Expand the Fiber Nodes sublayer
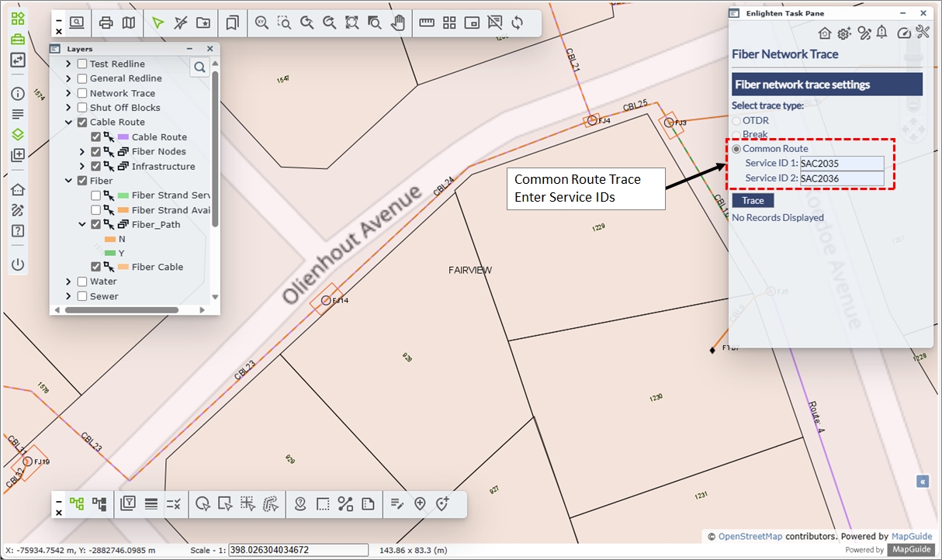This screenshot has height=560, width=942. [83, 152]
